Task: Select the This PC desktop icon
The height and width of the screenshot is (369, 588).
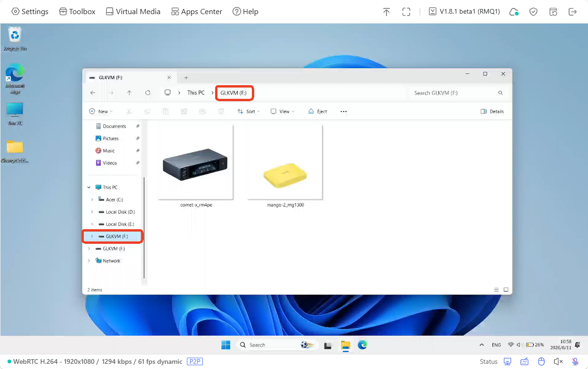Action: pyautogui.click(x=15, y=113)
